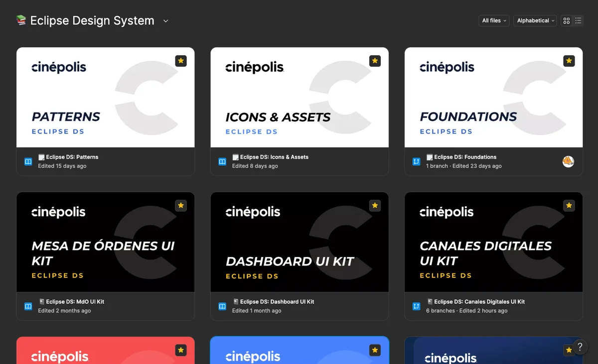Click '6 branches · Edited 2 hours ago' text

[x=467, y=311]
